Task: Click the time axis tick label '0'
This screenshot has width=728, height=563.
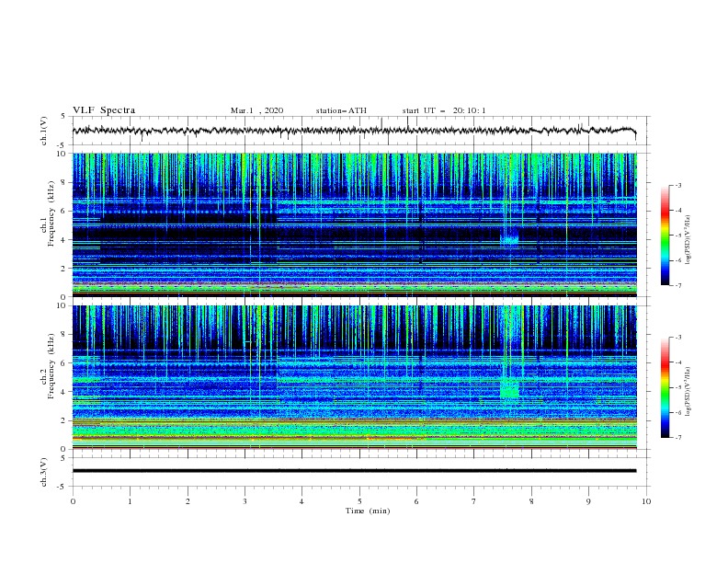Action: coord(73,501)
